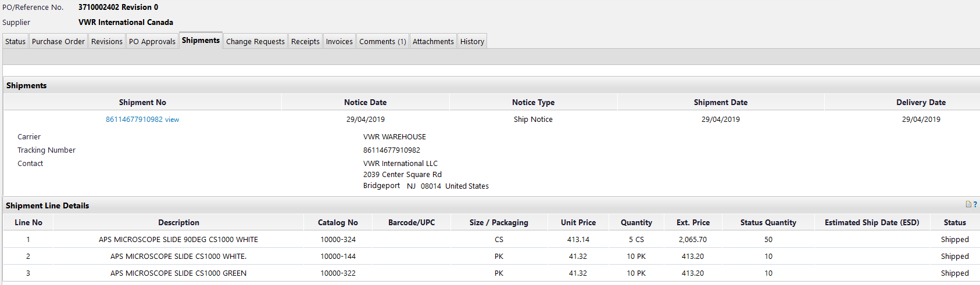Switch to the Purchase Order tab
Screen dimensions: 980x285
(58, 41)
